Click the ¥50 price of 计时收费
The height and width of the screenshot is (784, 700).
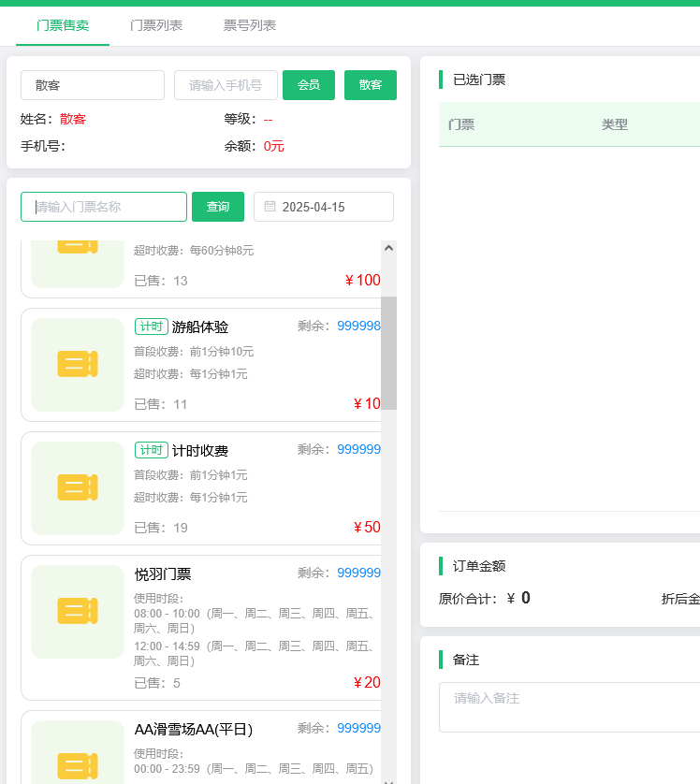(x=367, y=527)
